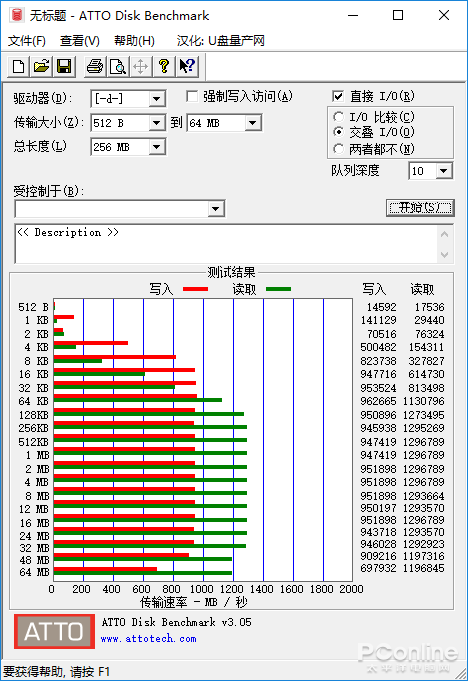Click the 24 MB row read value 1293570
Image resolution: width=468 pixels, height=681 pixels.
pos(424,532)
